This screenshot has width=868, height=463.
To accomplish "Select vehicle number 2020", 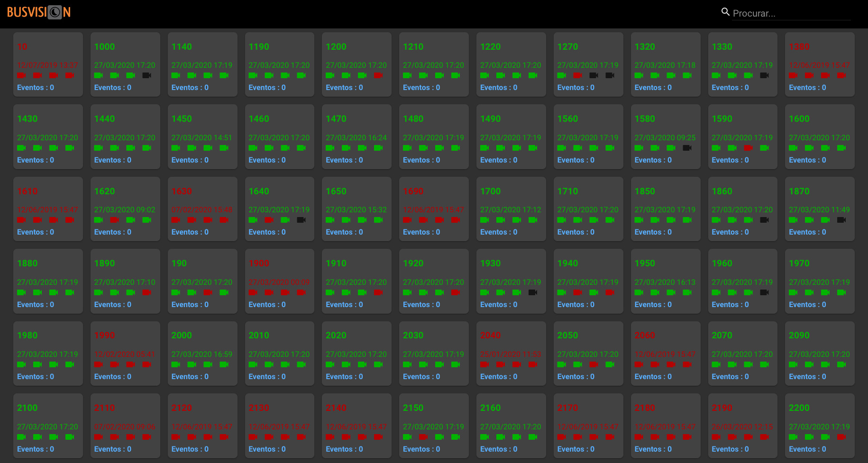I will [x=336, y=336].
